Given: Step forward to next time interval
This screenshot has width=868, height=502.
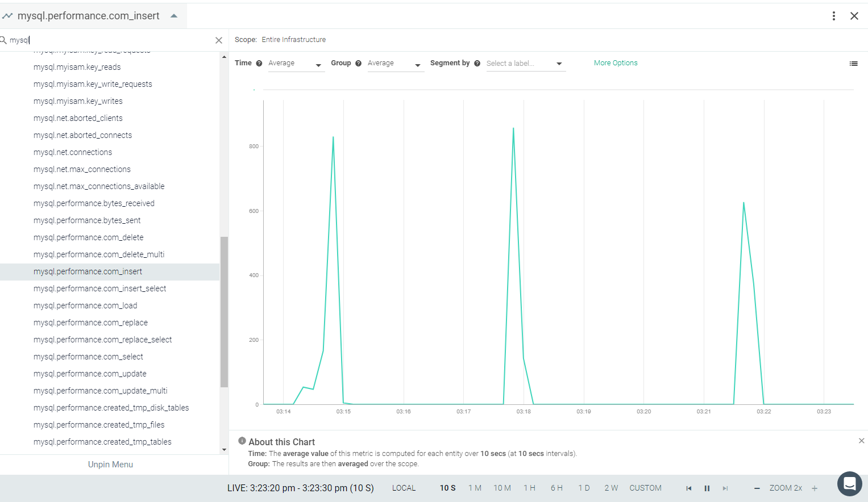Looking at the screenshot, I should pyautogui.click(x=725, y=488).
